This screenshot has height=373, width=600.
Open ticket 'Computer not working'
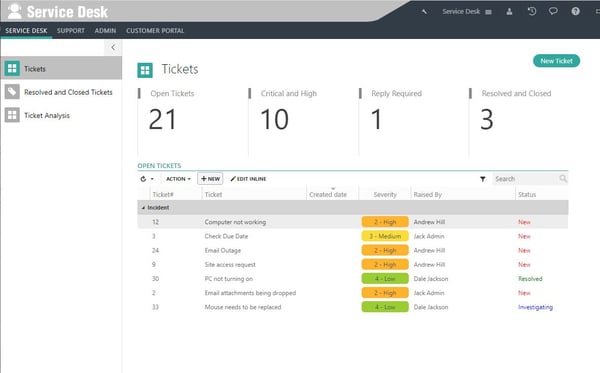[235, 222]
